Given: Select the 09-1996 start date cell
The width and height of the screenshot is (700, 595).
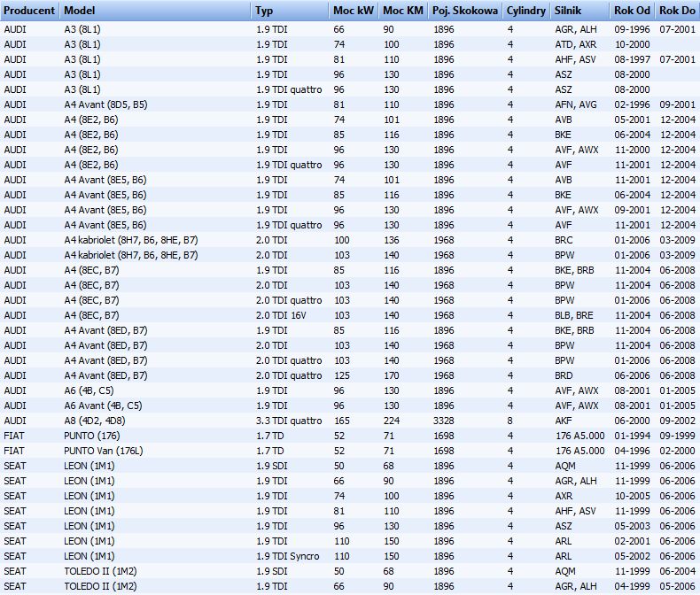Looking at the screenshot, I should (632, 29).
